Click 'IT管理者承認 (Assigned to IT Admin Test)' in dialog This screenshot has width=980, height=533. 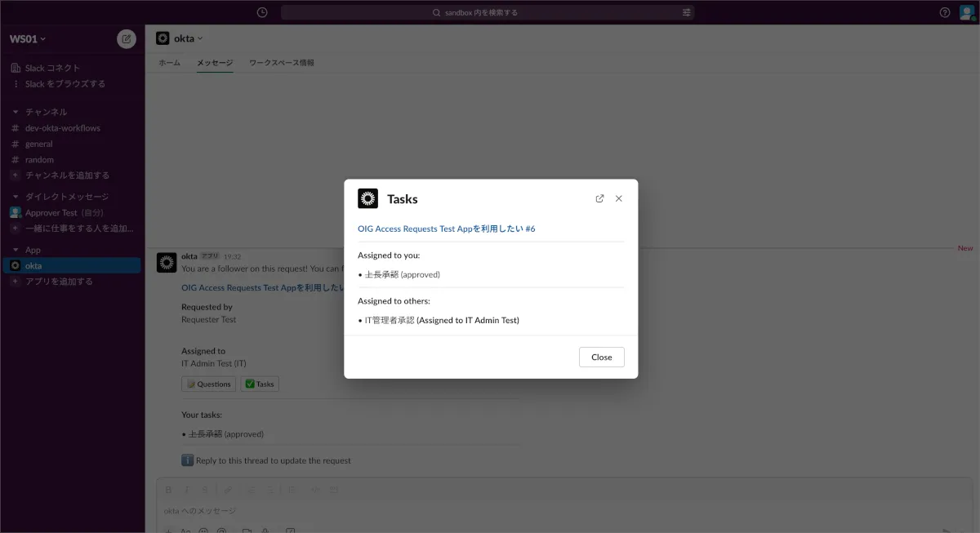point(442,321)
